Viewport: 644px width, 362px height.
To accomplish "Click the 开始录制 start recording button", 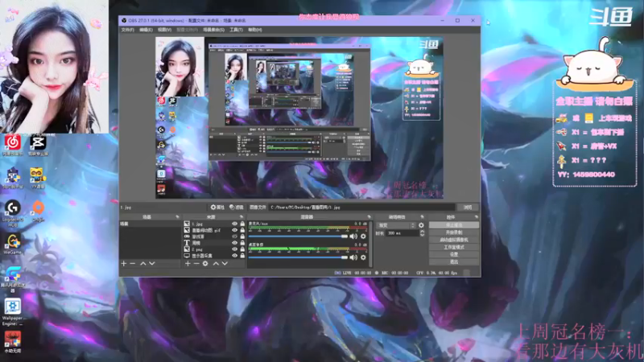I will click(x=454, y=232).
